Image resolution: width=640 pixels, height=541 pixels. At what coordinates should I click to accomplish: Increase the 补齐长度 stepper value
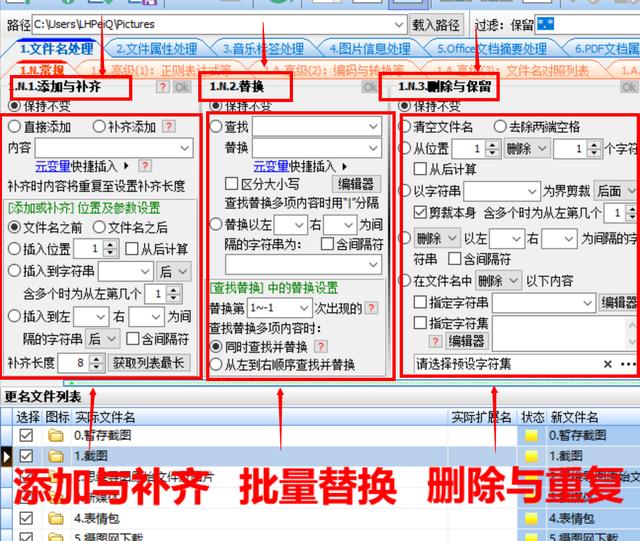pos(96,358)
